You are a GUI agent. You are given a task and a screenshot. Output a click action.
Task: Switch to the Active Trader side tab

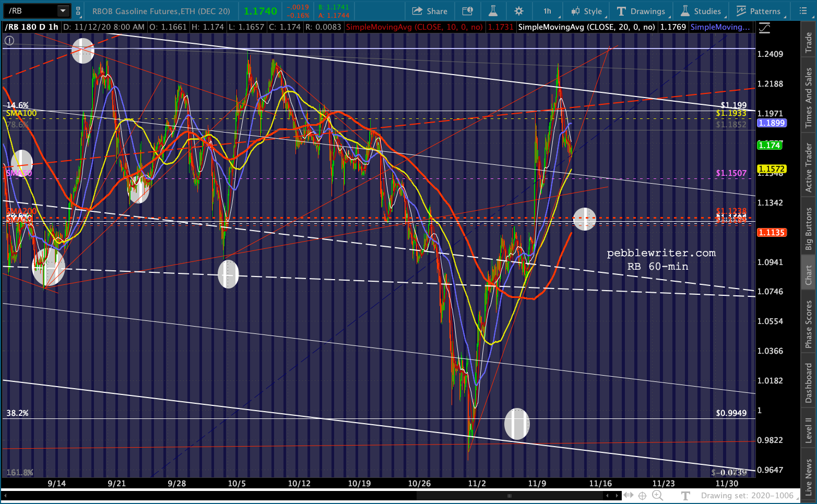(808, 167)
